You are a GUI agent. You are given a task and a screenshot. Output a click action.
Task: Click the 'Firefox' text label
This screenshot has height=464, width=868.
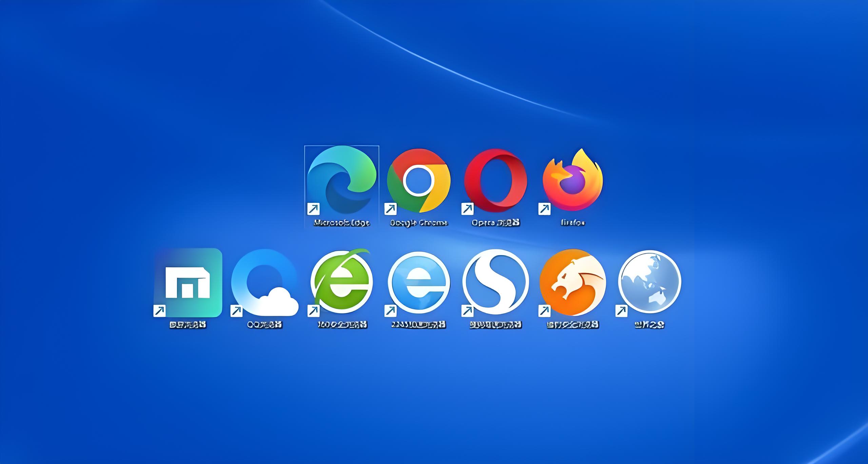573,223
